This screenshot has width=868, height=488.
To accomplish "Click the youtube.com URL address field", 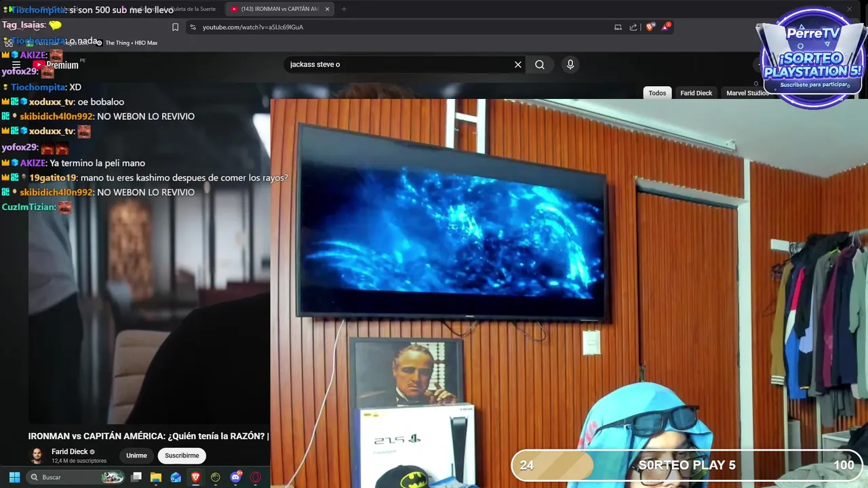I will (x=253, y=27).
